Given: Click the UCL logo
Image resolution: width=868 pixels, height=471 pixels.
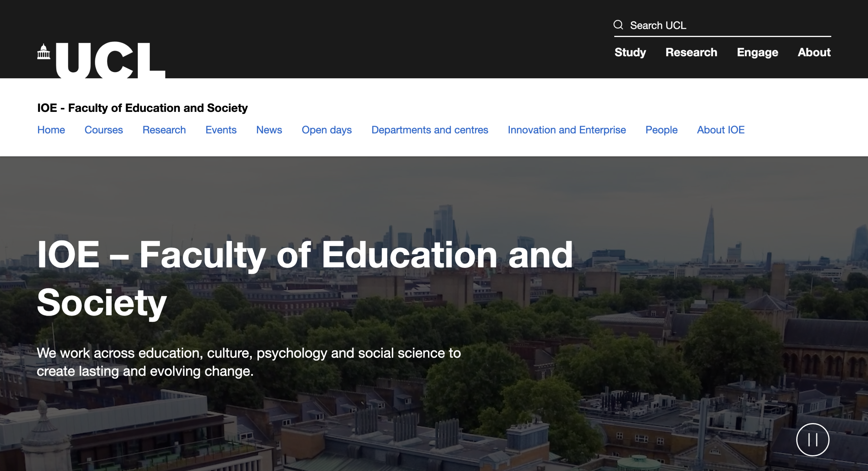Looking at the screenshot, I should point(101,60).
